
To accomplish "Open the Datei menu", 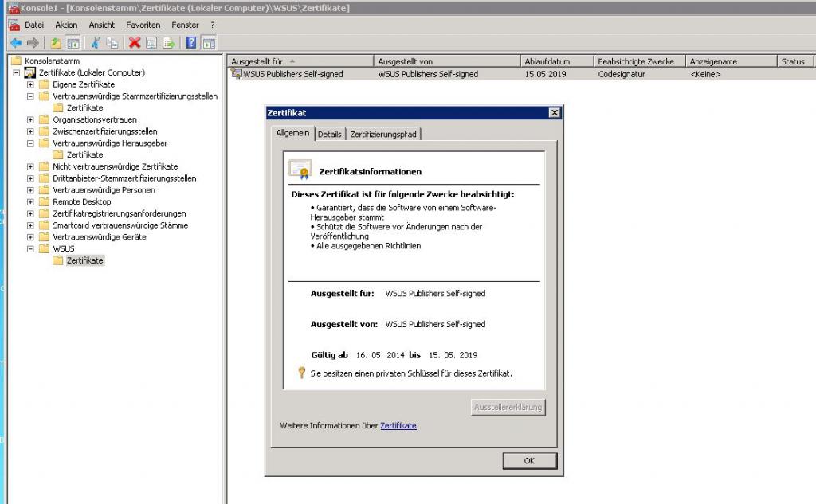I will point(34,25).
